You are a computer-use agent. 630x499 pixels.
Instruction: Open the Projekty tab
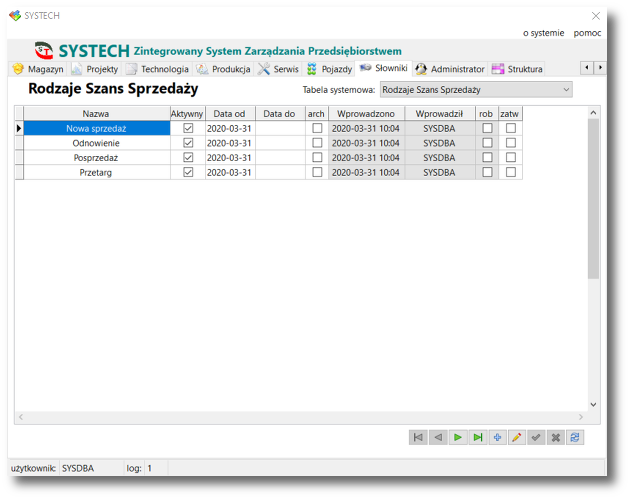(95, 69)
